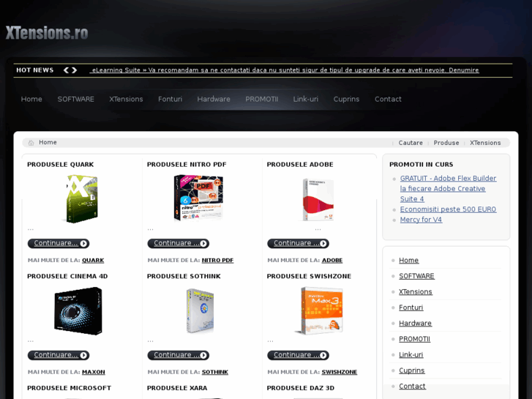The width and height of the screenshot is (532, 399).
Task: Click the PRODUSELE XARA heading
Action: [177, 388]
